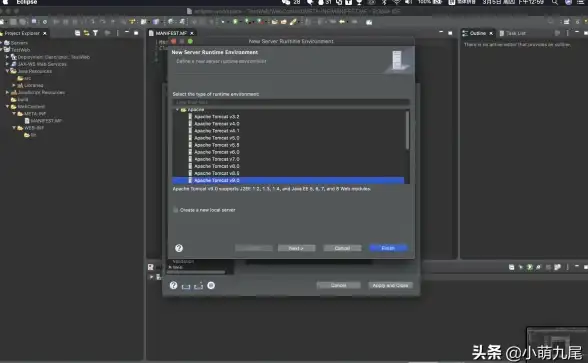588x363 pixels.
Task: Collapse the META-INF folder
Action: pos(14,114)
